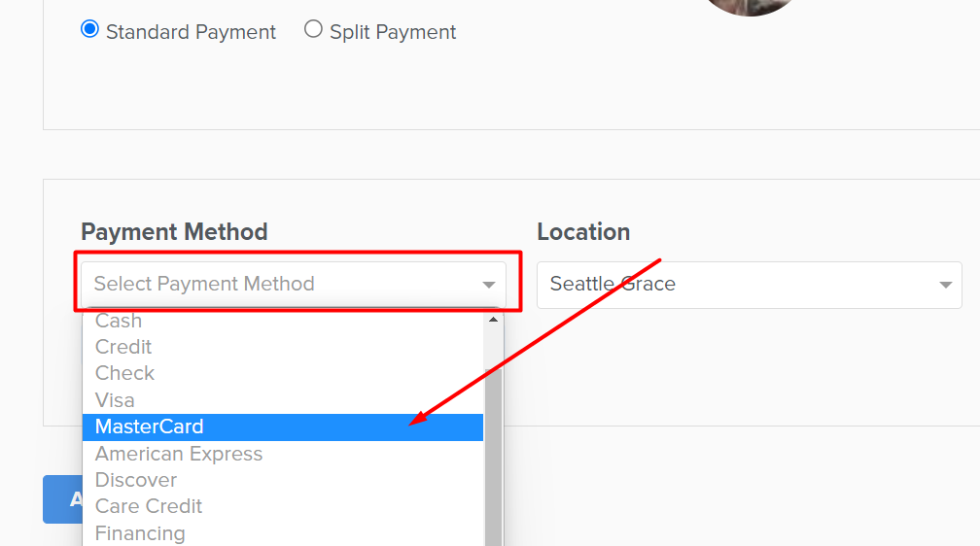This screenshot has width=980, height=546.
Task: Pick the Check payment option
Action: point(283,373)
